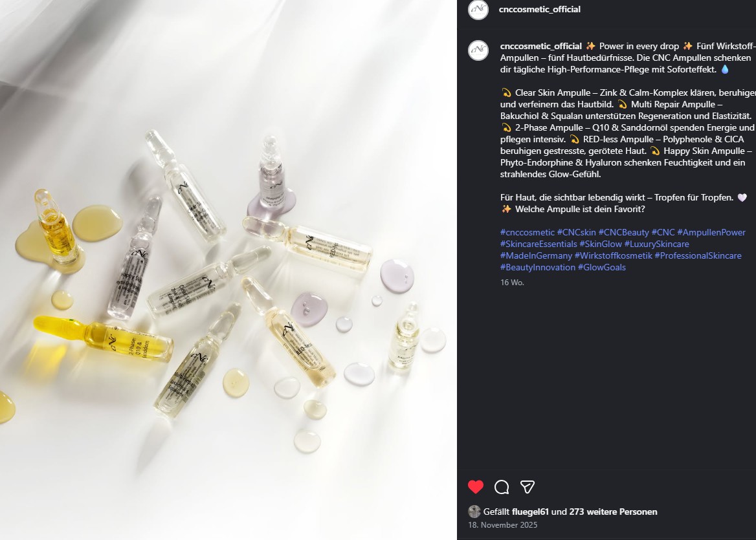Open comments with speech bubble icon
The width and height of the screenshot is (756, 540).
502,487
